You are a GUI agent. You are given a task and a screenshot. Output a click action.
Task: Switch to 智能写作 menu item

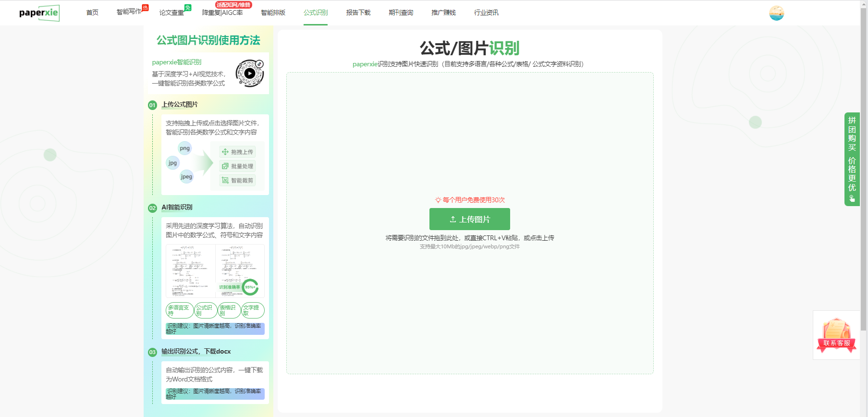pyautogui.click(x=129, y=12)
